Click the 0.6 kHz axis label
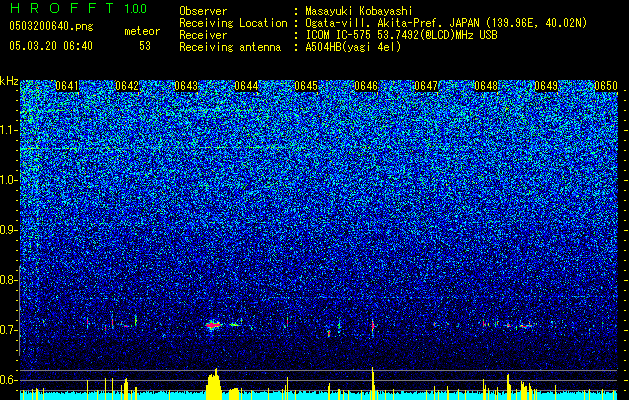629x400 pixels. tap(9, 380)
